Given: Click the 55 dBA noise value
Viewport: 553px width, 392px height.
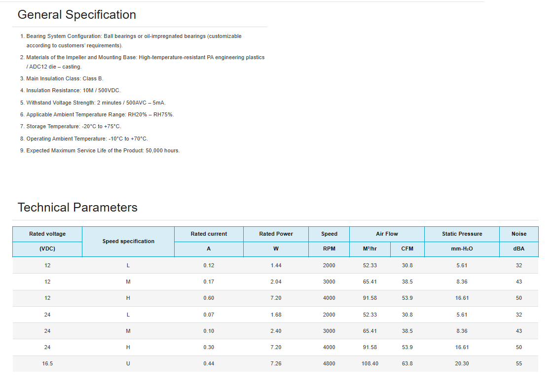Looking at the screenshot, I should pyautogui.click(x=518, y=364).
